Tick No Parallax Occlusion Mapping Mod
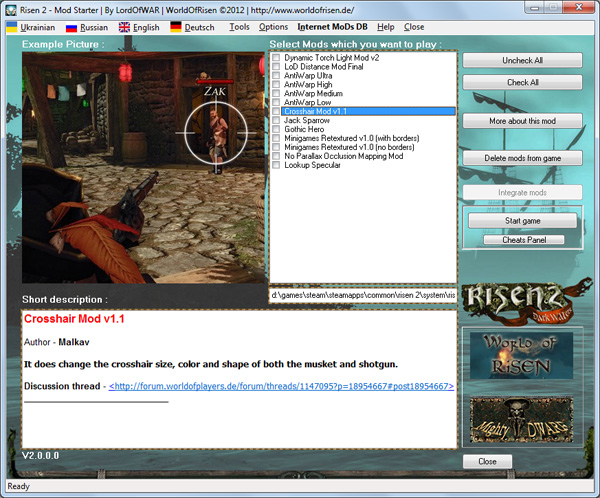Viewport: 600px width, 498px height. (276, 156)
